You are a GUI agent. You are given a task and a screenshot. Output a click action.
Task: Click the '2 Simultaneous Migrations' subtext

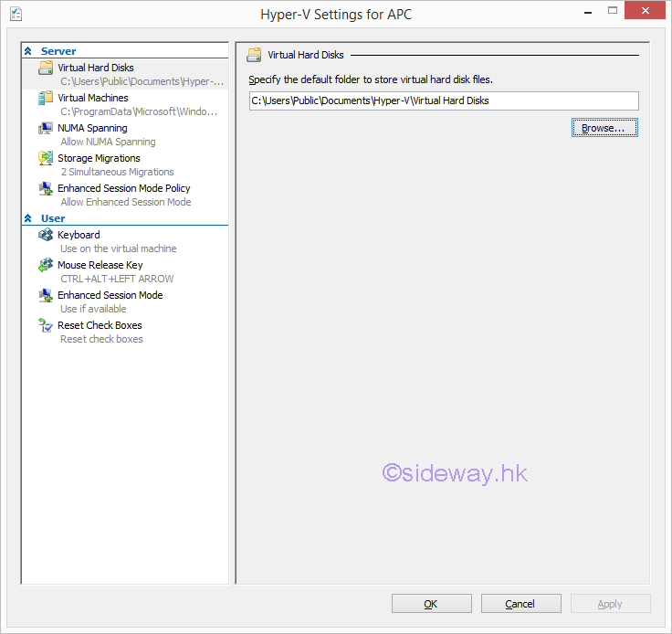[118, 172]
